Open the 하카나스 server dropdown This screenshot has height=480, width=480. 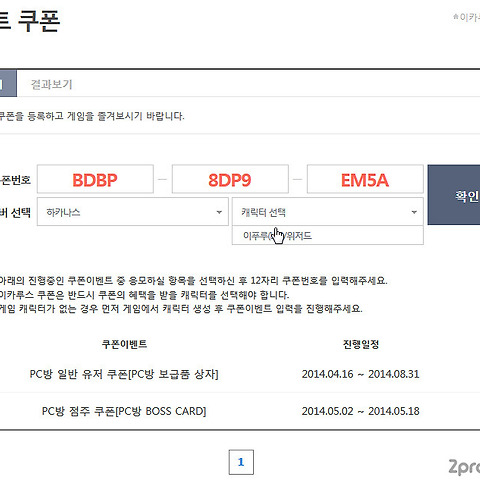[x=133, y=212]
